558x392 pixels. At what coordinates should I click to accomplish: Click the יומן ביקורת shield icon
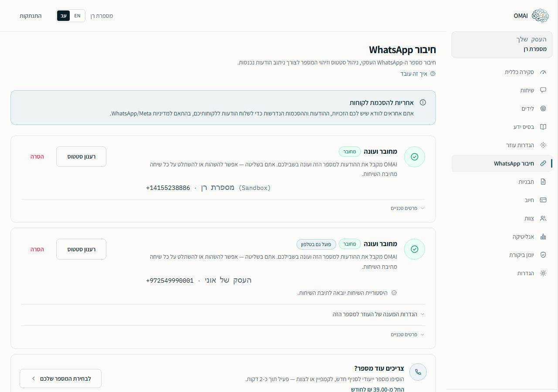coord(543,255)
